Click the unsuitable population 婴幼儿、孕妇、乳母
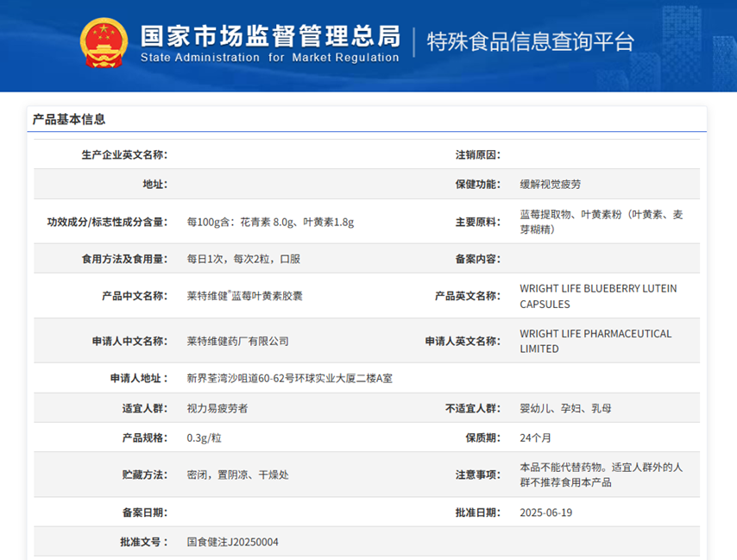Viewport: 737px width, 560px height. [566, 408]
